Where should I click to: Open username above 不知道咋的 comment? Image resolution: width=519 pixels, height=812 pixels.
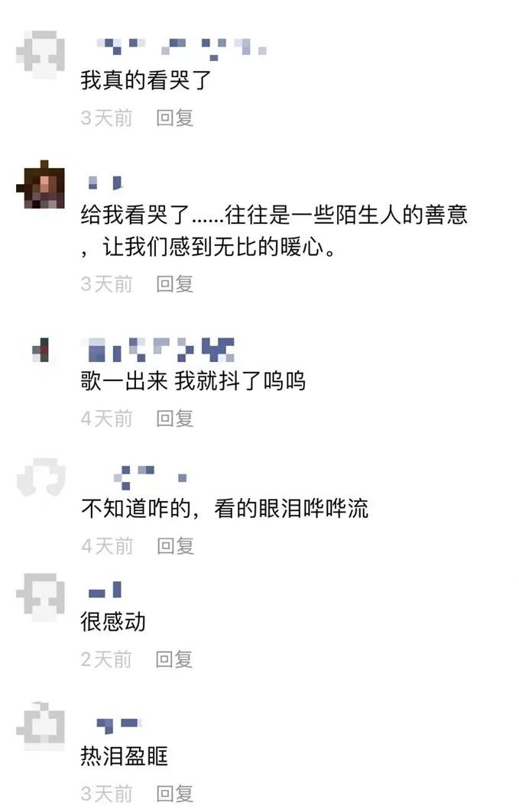(x=151, y=477)
